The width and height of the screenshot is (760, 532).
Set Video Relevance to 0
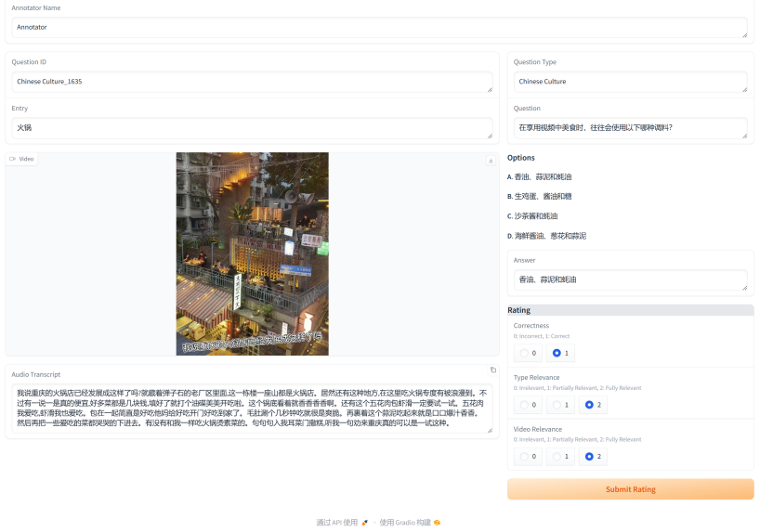[528, 457]
